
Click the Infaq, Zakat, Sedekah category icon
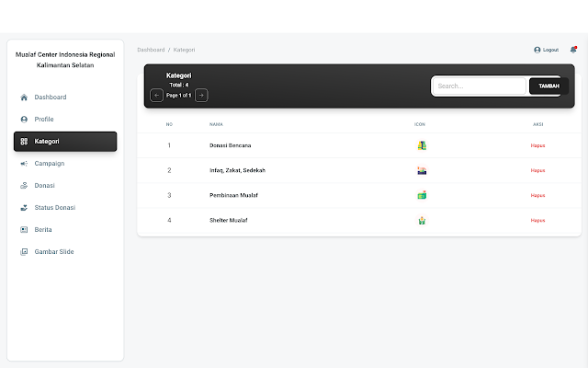coord(422,170)
